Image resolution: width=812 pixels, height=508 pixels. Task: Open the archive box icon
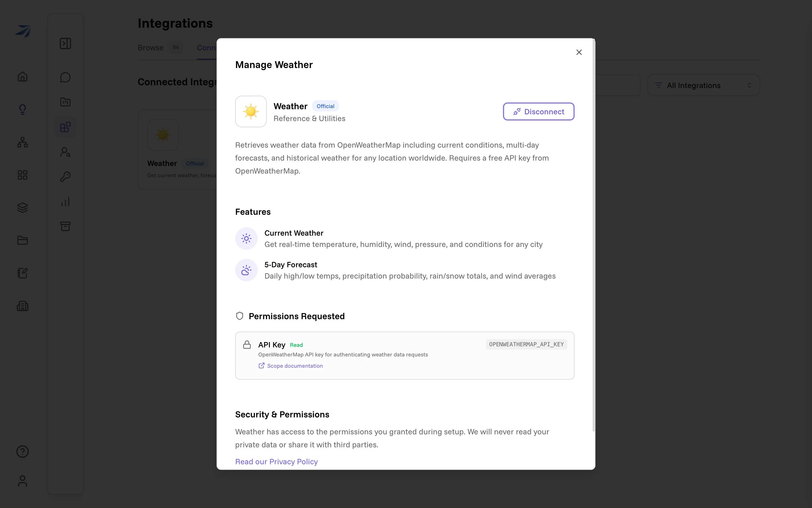pyautogui.click(x=65, y=226)
